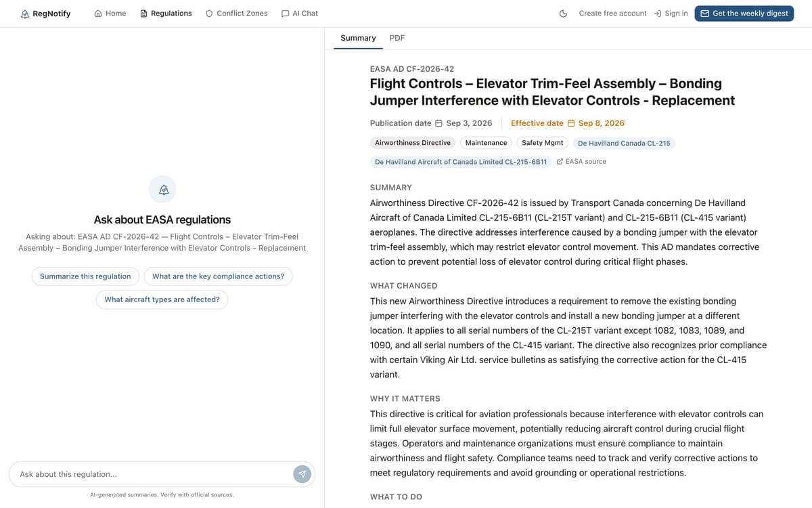This screenshot has width=812, height=508.
Task: Click the WHAT CHANGED section heading
Action: coord(404,286)
